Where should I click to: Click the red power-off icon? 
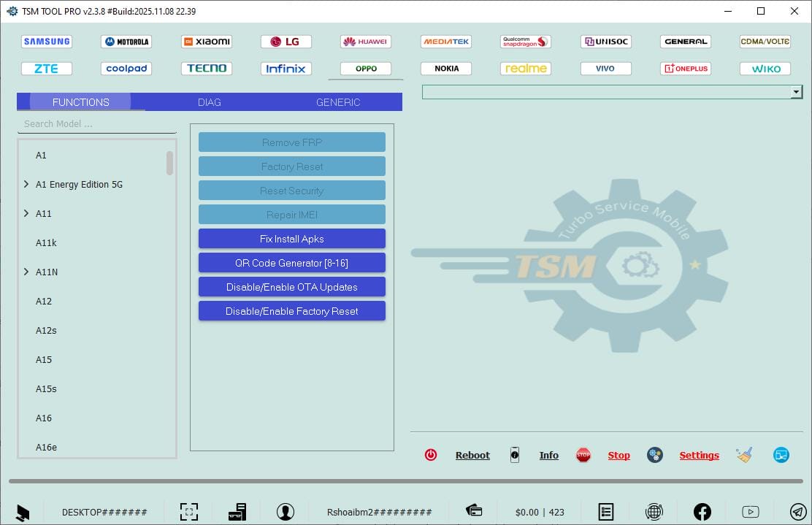point(431,454)
